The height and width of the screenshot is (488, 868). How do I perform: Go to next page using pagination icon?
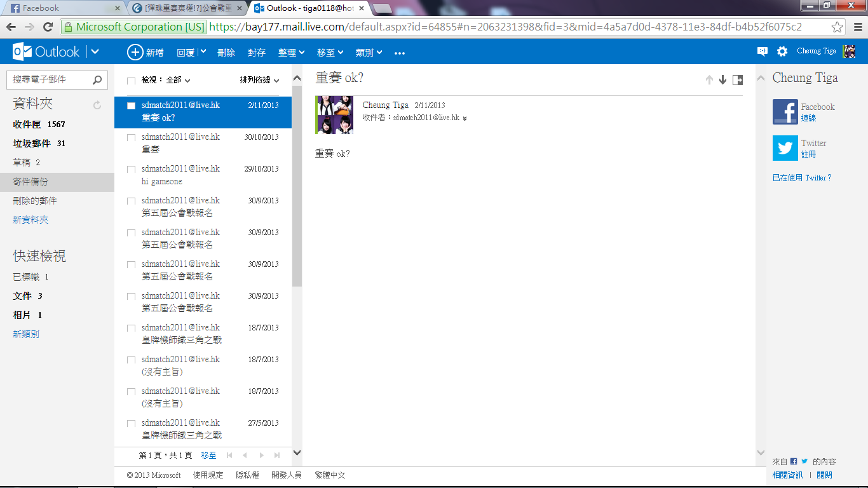pos(261,456)
